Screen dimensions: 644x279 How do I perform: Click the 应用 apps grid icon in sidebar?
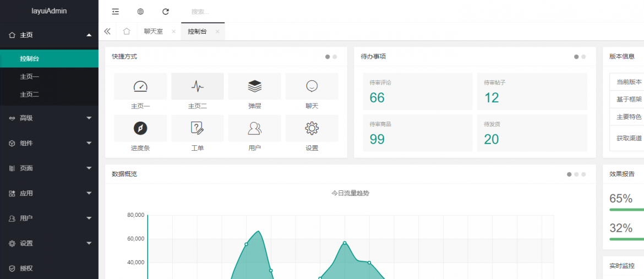12,194
